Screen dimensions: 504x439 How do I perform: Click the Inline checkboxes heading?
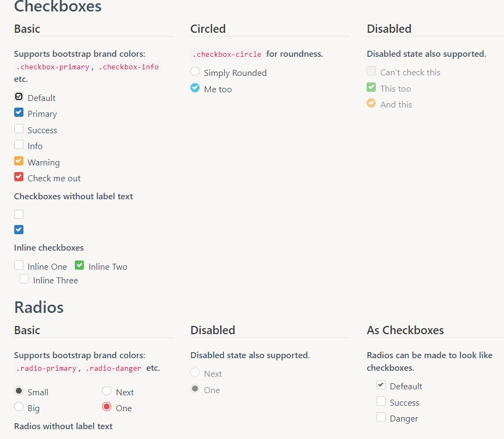tap(49, 248)
